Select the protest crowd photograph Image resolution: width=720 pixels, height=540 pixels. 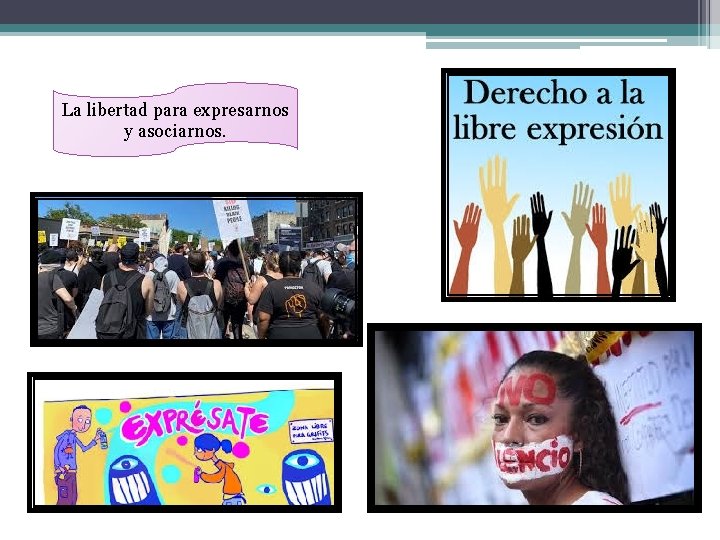(x=197, y=270)
